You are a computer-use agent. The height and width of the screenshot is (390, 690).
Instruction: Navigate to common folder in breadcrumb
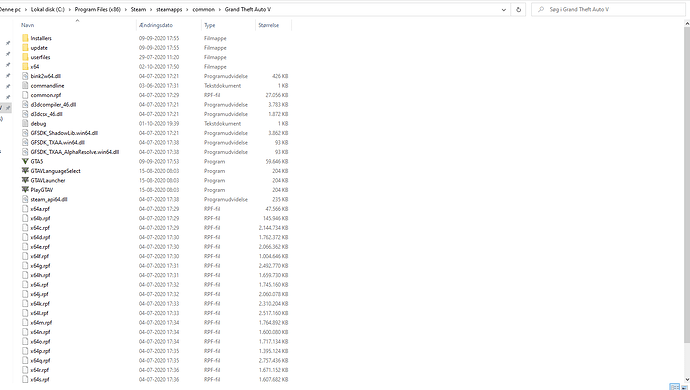pos(204,9)
